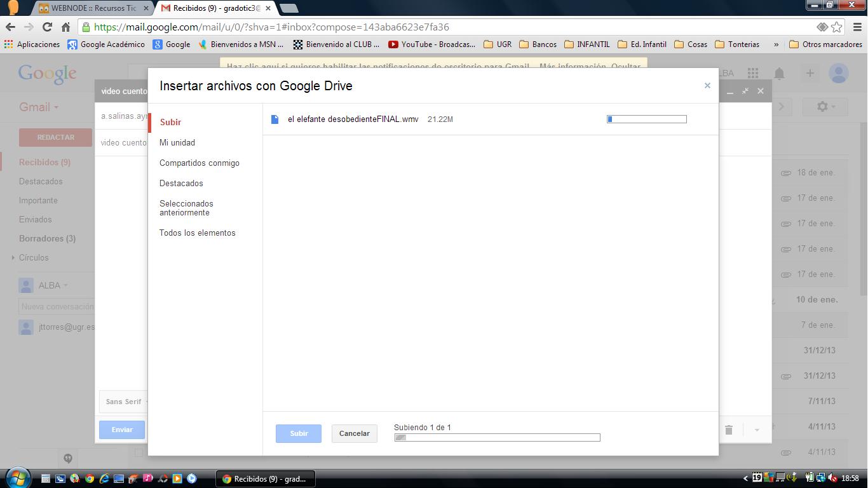Open more compose options arrow

click(757, 430)
